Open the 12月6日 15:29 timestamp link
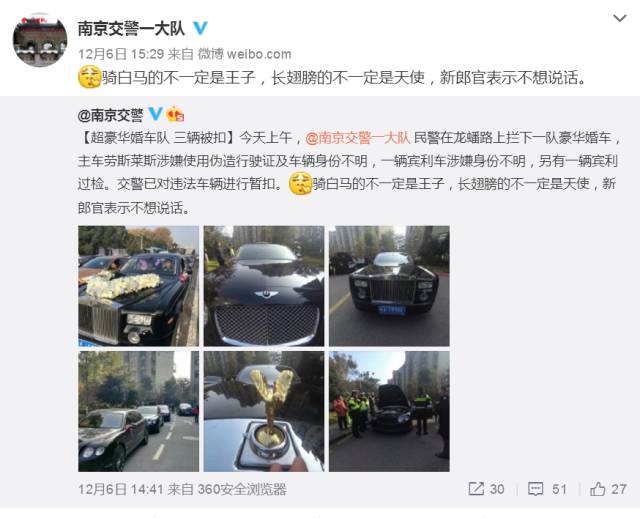640x518 pixels. point(121,54)
